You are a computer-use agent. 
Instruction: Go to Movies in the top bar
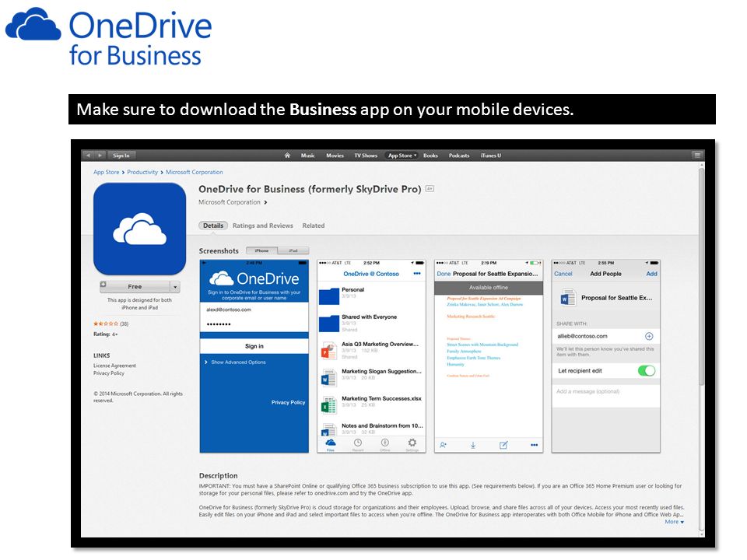[x=335, y=156]
